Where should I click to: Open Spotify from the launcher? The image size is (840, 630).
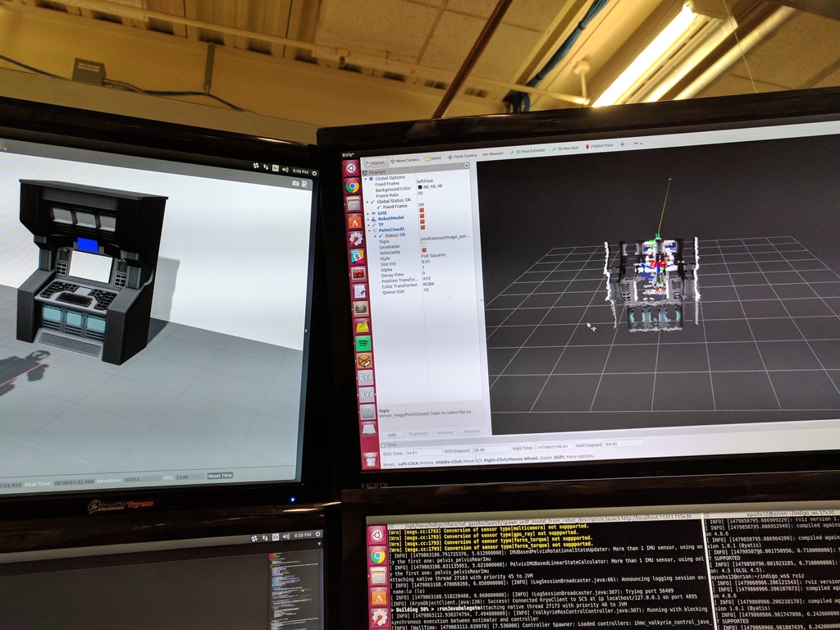click(363, 344)
